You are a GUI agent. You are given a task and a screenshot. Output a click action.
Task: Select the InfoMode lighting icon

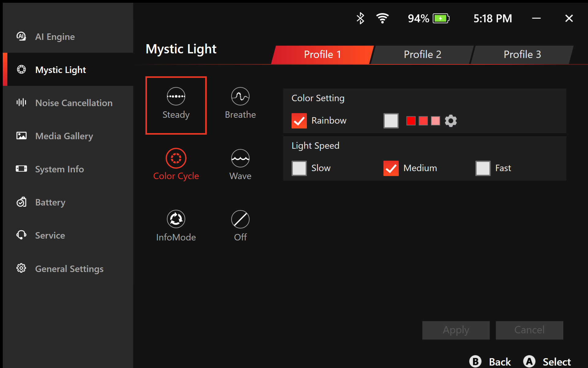tap(176, 219)
